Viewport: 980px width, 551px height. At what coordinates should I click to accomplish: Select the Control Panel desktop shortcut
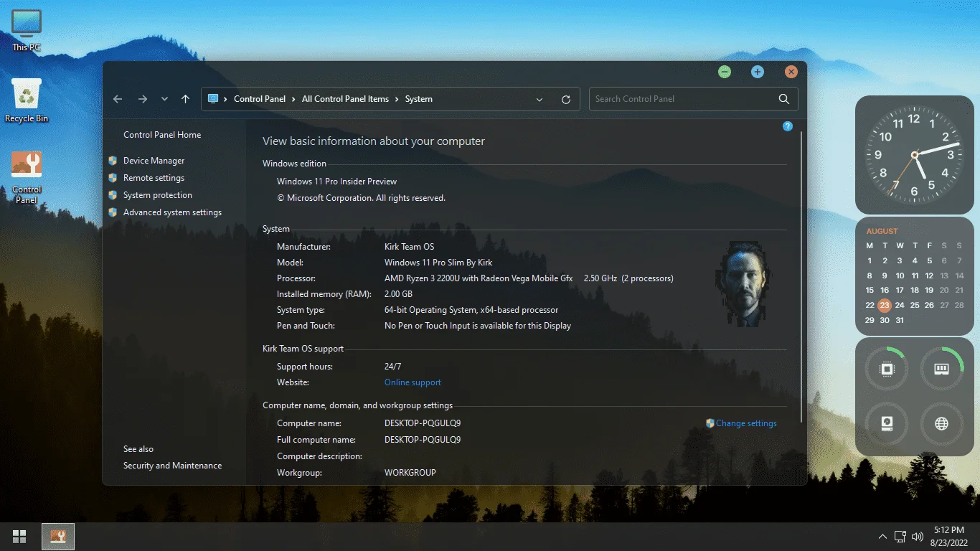point(27,177)
